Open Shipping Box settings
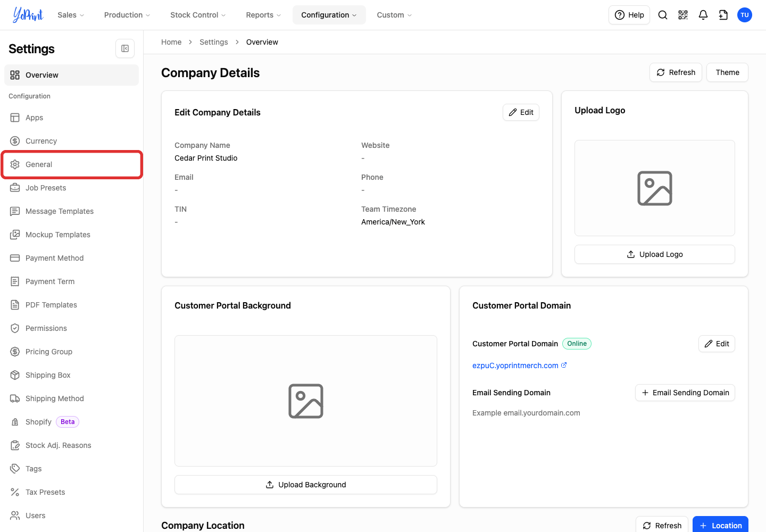Screen dimensions: 766x532 point(71,375)
